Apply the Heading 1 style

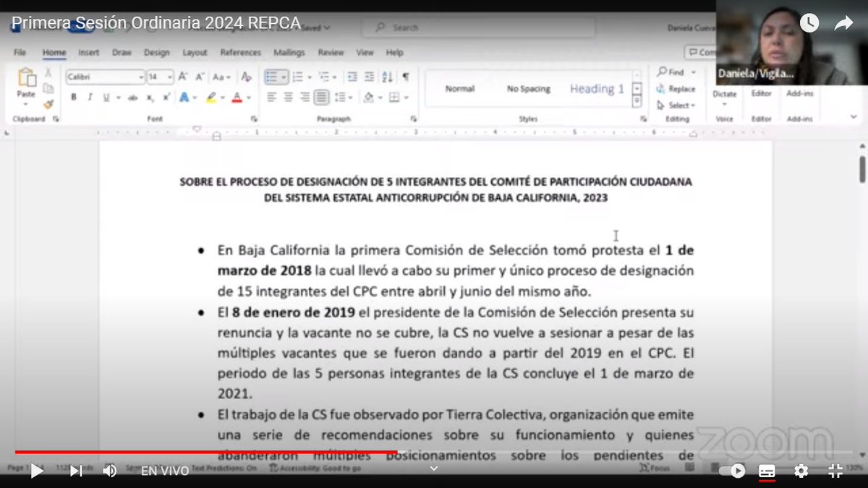[x=597, y=89]
